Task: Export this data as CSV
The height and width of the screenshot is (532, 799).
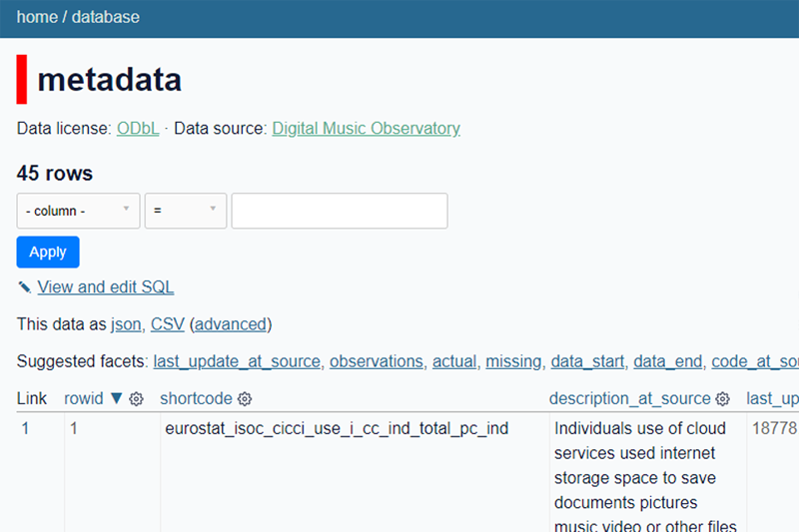Action: pyautogui.click(x=168, y=324)
